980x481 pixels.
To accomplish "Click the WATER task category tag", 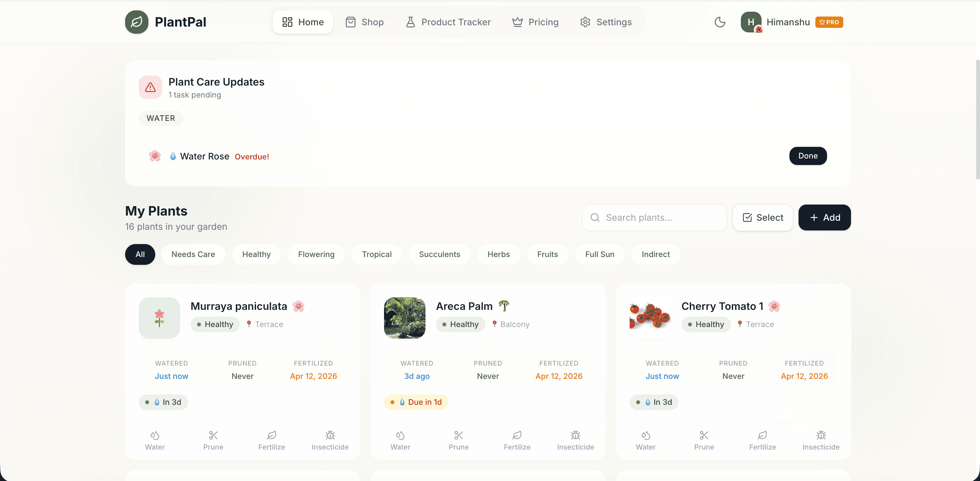I will 160,118.
